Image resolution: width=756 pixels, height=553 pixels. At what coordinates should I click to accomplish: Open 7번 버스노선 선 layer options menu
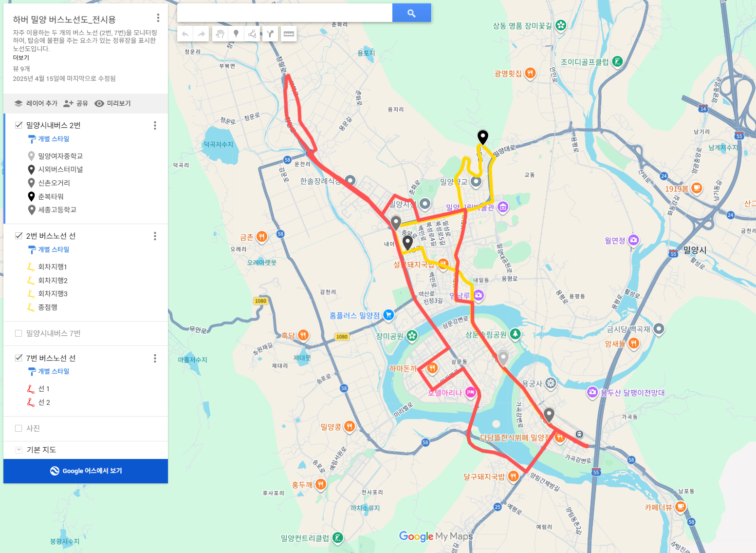tap(155, 359)
